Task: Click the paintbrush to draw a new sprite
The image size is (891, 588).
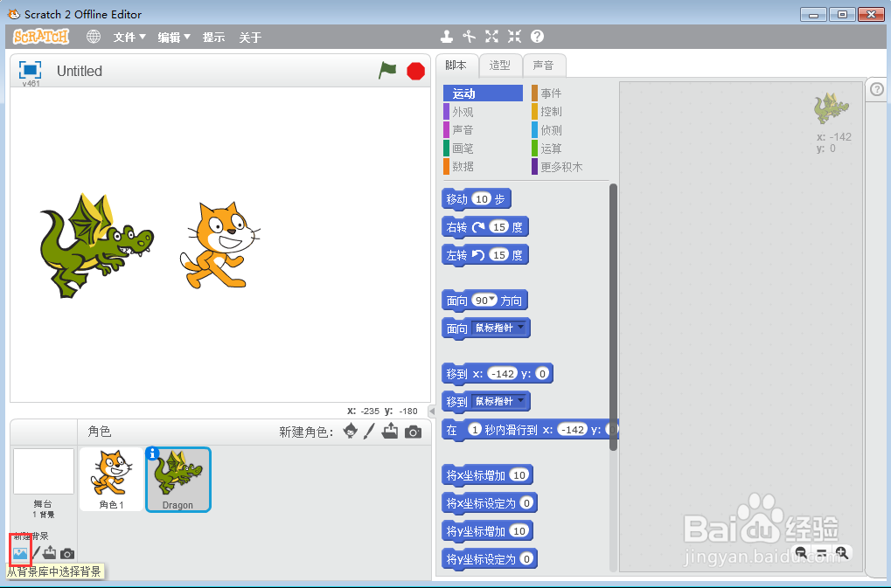Action: (371, 431)
